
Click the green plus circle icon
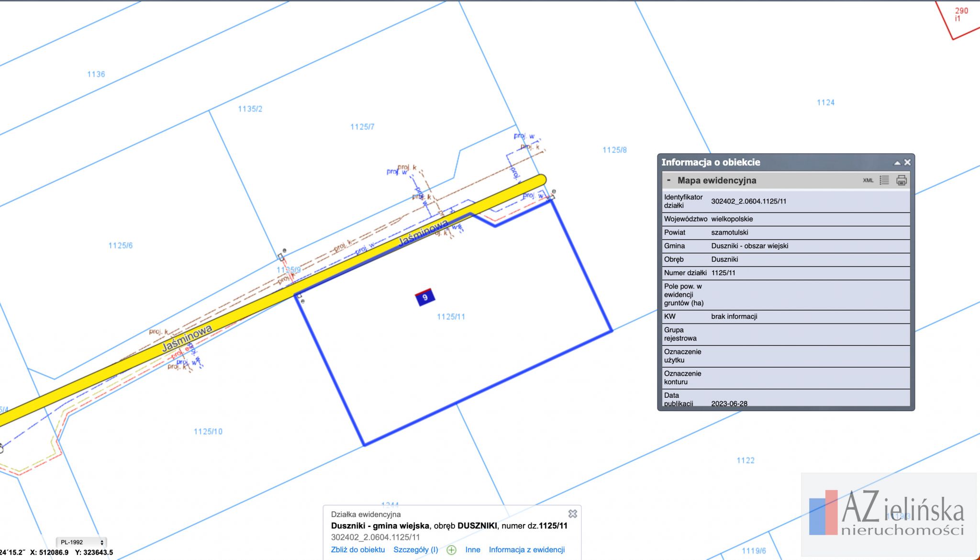(x=451, y=550)
